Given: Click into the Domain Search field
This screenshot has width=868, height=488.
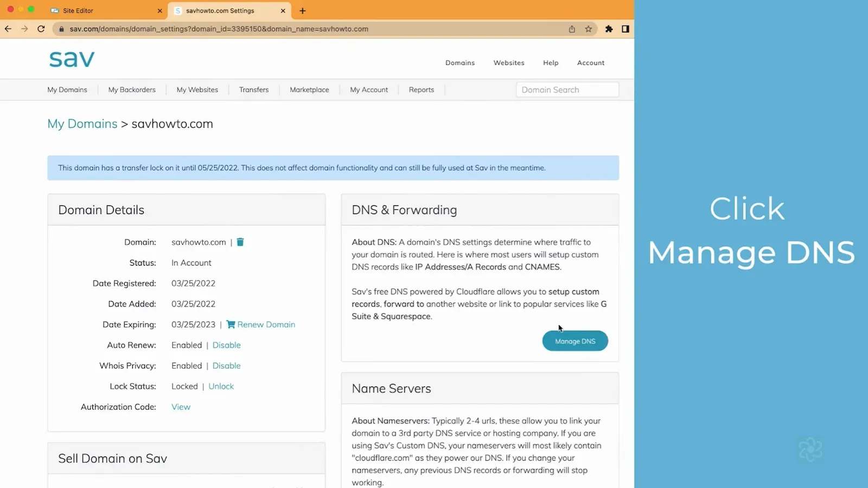Looking at the screenshot, I should [567, 90].
